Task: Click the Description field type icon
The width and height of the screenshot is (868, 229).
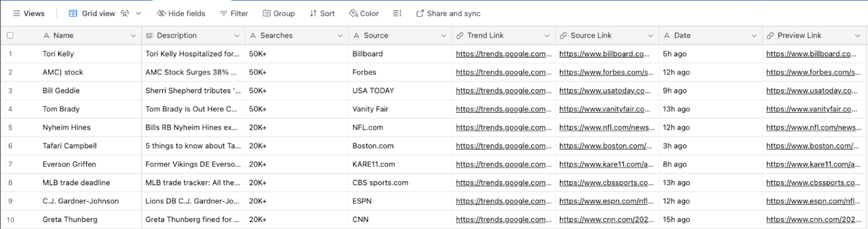Action: coord(150,35)
